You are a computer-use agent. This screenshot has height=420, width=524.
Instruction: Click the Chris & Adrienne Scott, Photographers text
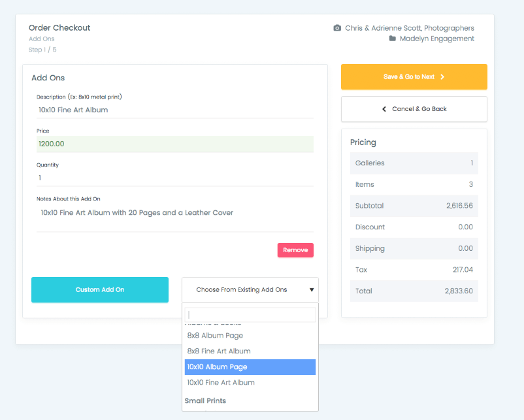pyautogui.click(x=409, y=28)
